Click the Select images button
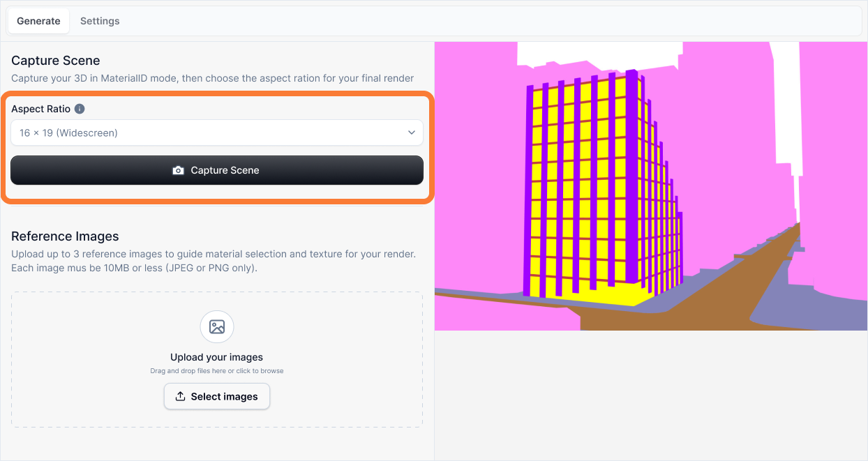 point(217,396)
